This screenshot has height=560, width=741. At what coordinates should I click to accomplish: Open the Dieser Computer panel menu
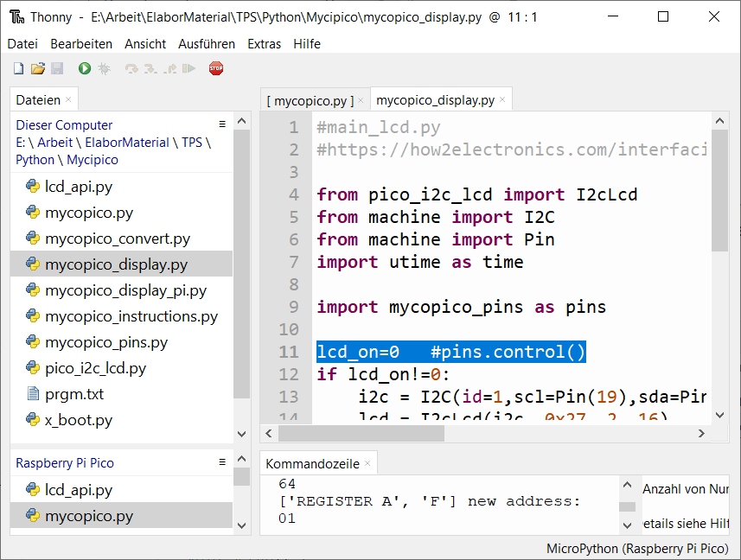tap(222, 124)
